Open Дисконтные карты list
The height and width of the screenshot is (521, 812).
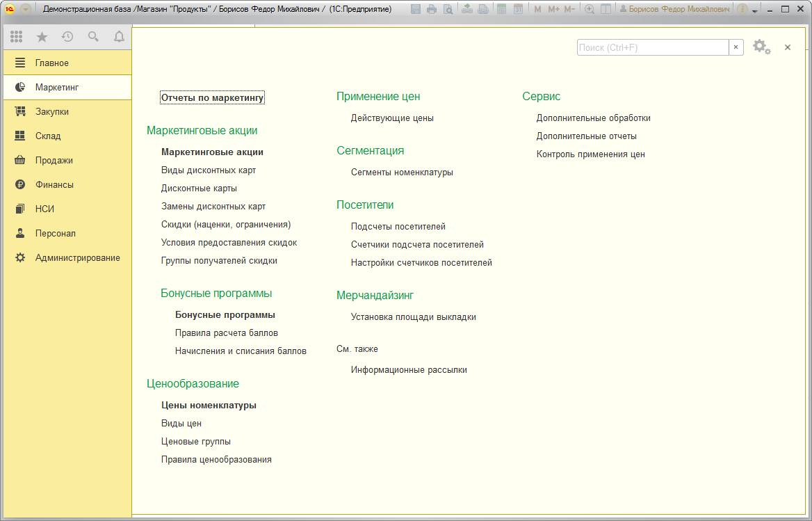point(199,188)
